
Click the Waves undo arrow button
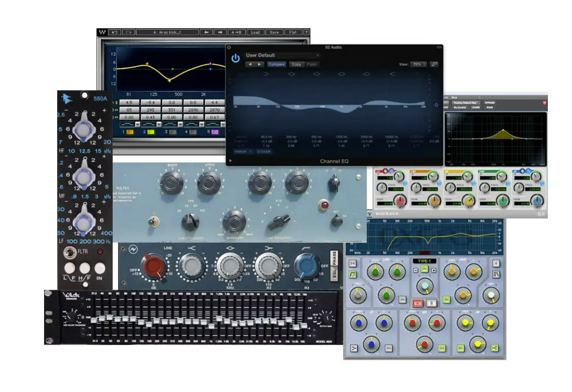coord(114,32)
